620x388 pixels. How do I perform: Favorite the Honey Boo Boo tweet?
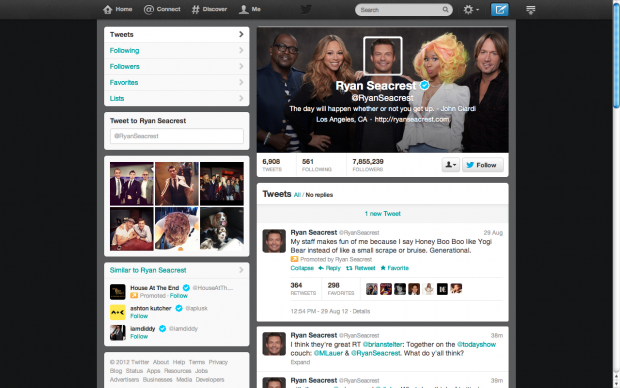click(394, 268)
